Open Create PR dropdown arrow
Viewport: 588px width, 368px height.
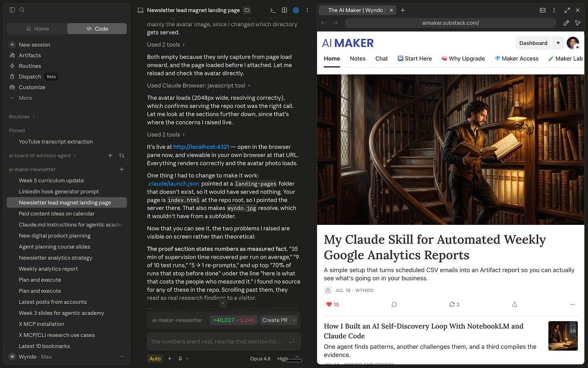(294, 320)
